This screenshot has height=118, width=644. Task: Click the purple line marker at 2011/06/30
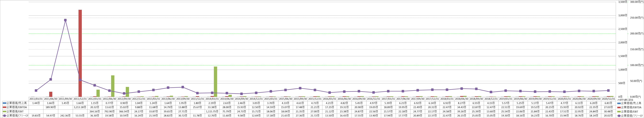pos(51,79)
